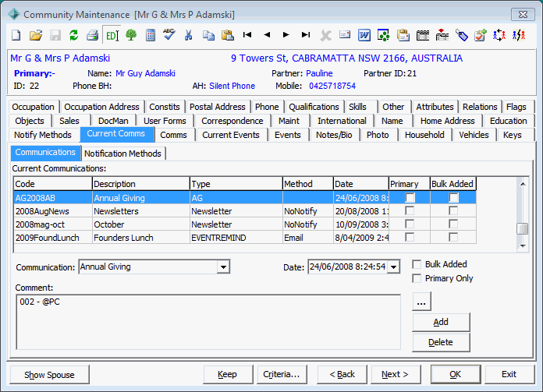Go to last record arrow

[306, 34]
